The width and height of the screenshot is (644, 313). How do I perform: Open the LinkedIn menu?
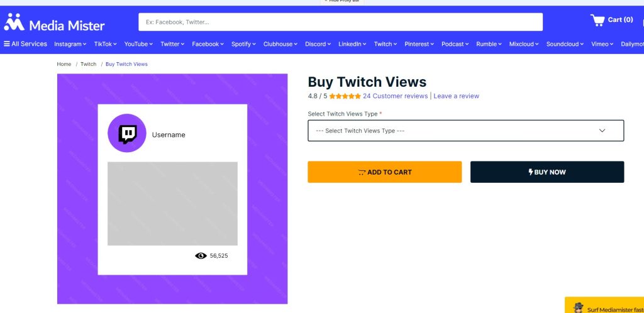tap(352, 44)
